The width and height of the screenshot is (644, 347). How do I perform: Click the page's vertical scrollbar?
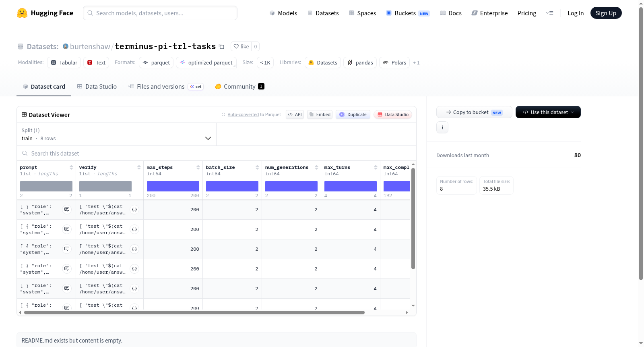[x=641, y=143]
